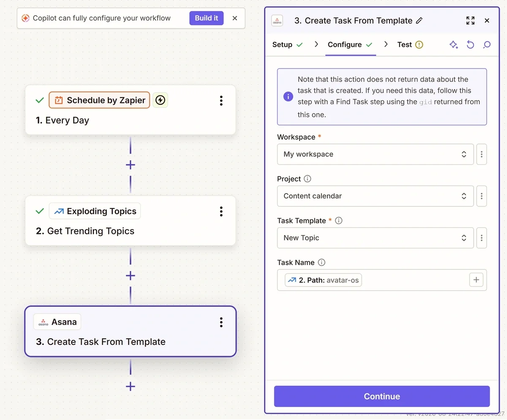
Task: Click the 3. Create Task From Template panel title
Action: [353, 21]
